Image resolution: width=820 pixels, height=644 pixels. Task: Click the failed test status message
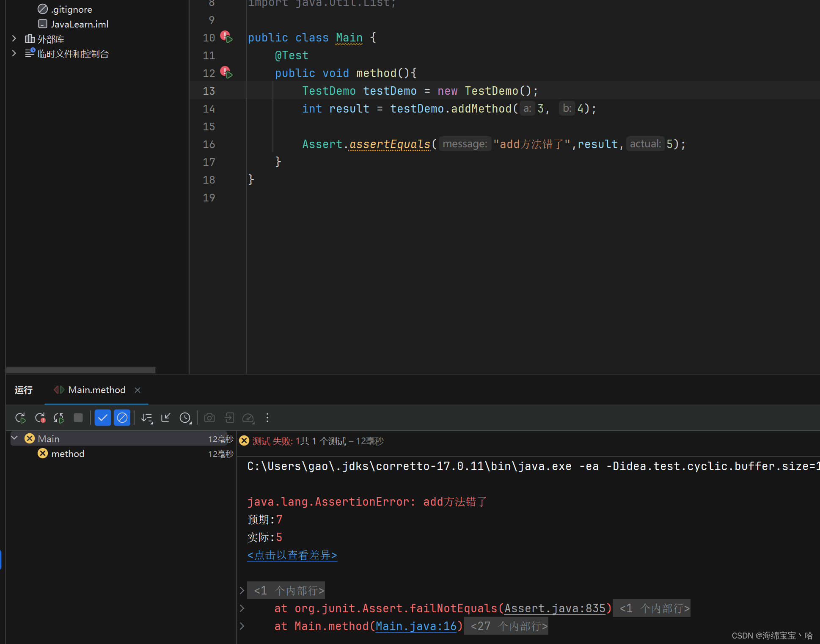[x=318, y=441]
